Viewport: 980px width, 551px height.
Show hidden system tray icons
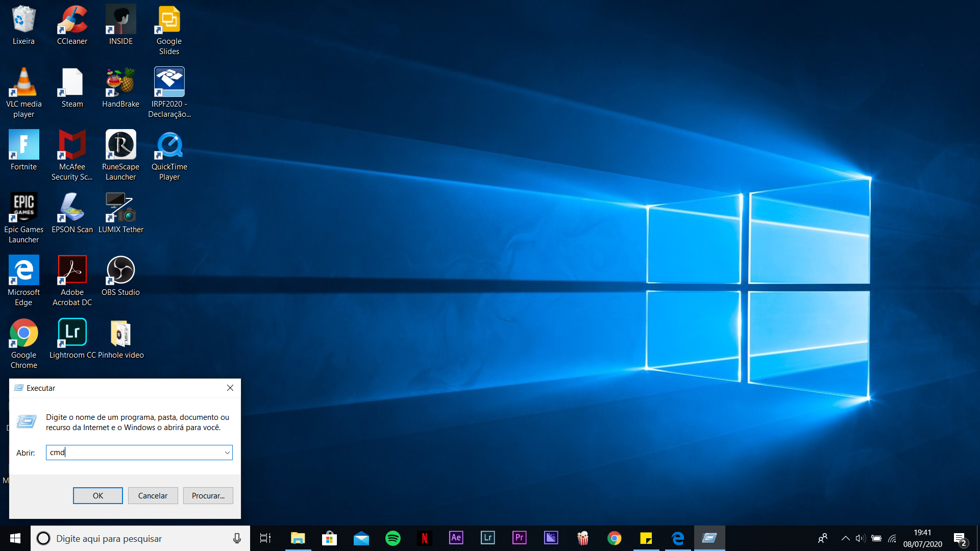coord(845,538)
